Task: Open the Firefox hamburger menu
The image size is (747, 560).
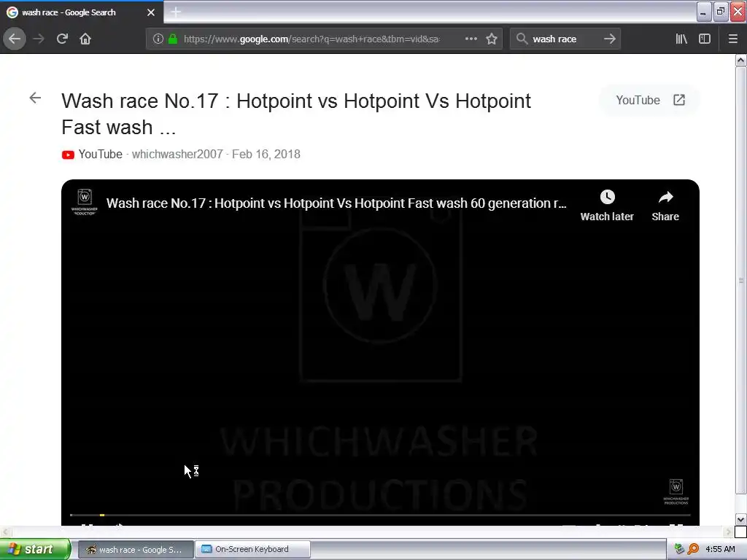Action: pos(732,39)
